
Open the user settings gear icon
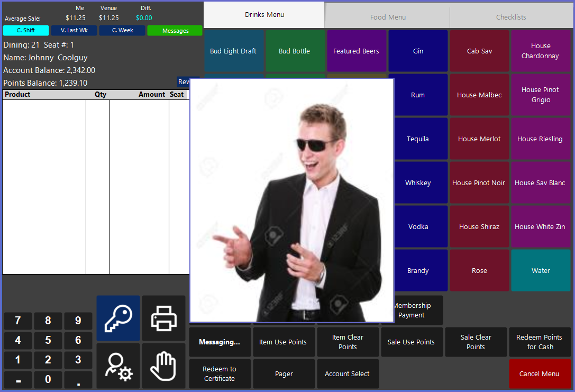118,366
